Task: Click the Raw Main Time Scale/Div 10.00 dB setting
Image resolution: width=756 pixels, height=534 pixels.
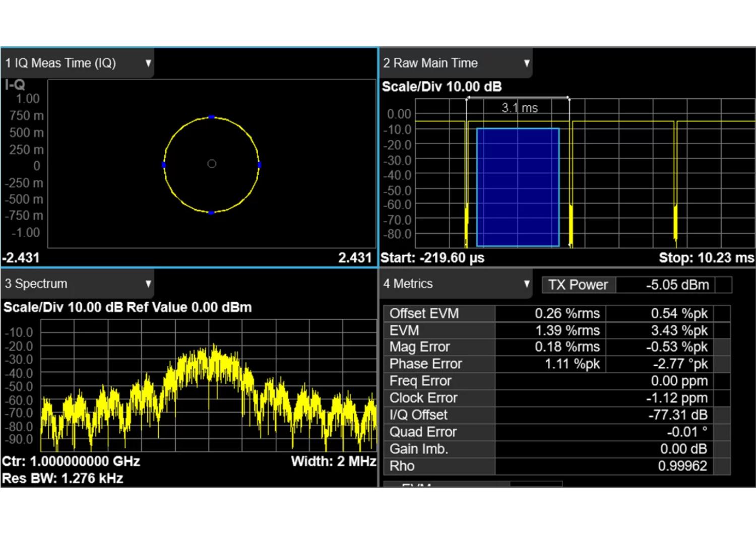Action: click(442, 87)
